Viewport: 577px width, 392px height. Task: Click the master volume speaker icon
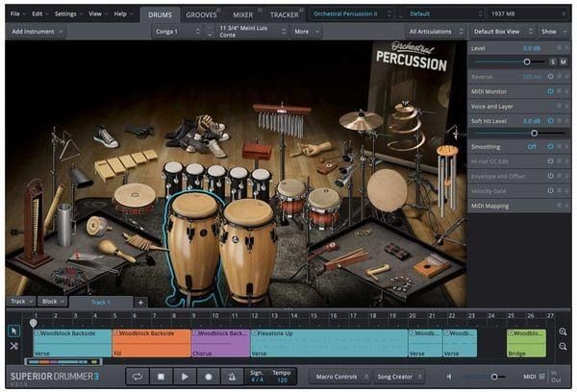pyautogui.click(x=449, y=377)
